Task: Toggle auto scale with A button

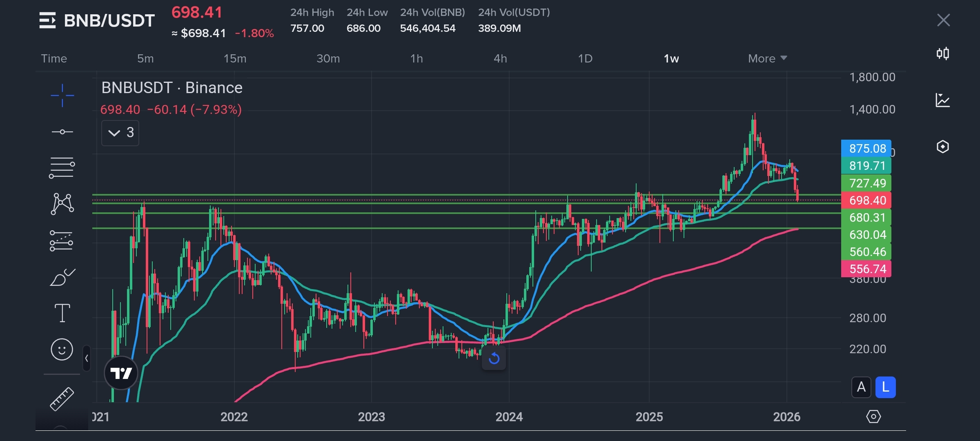Action: click(861, 387)
